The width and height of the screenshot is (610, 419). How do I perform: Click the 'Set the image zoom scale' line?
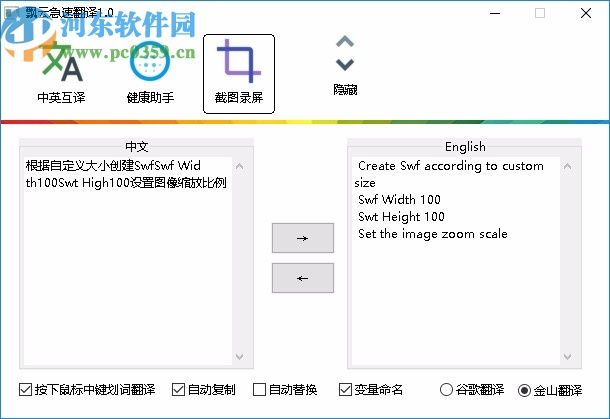433,234
